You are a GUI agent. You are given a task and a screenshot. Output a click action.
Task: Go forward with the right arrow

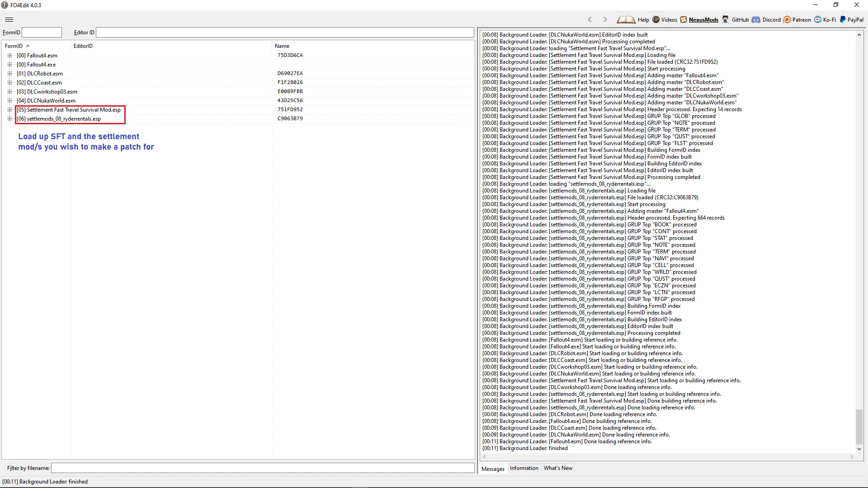(x=605, y=19)
